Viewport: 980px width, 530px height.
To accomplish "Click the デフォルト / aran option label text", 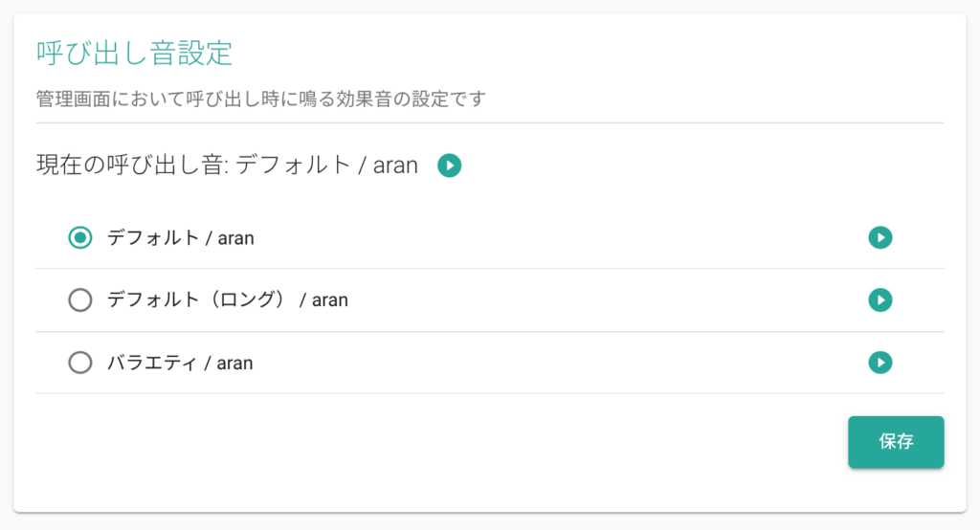I will pyautogui.click(x=181, y=238).
